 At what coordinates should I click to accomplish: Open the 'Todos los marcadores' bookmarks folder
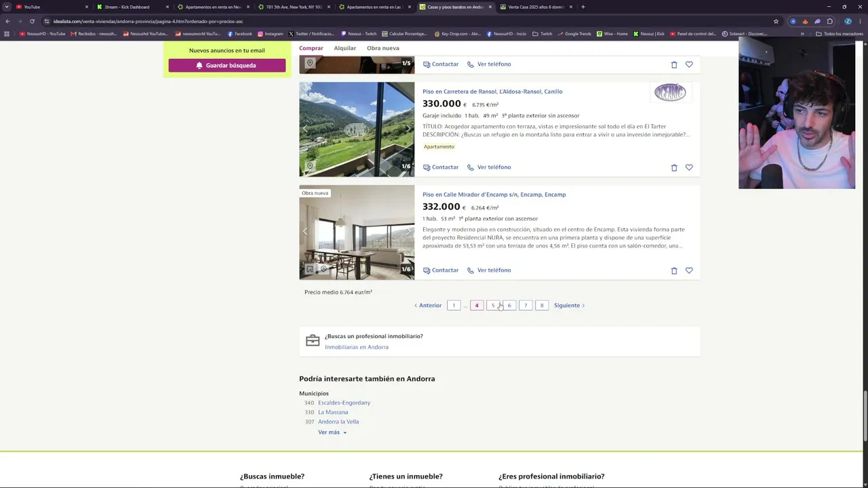tap(839, 34)
